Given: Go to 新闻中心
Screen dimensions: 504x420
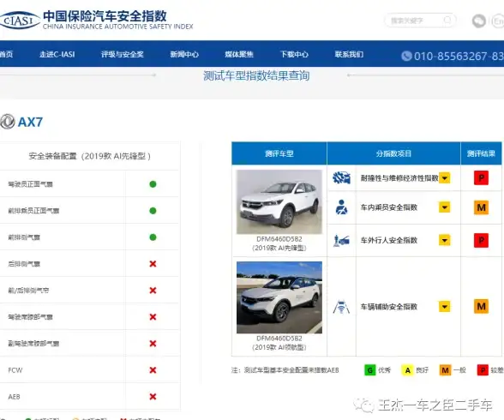Looking at the screenshot, I should (184, 54).
